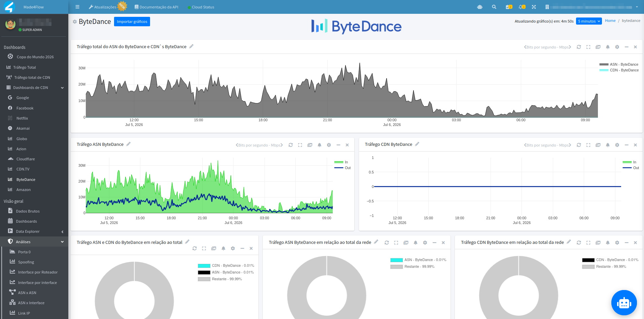Click cyan CDN - ByteDance swatch in first donut legend

pos(204,266)
